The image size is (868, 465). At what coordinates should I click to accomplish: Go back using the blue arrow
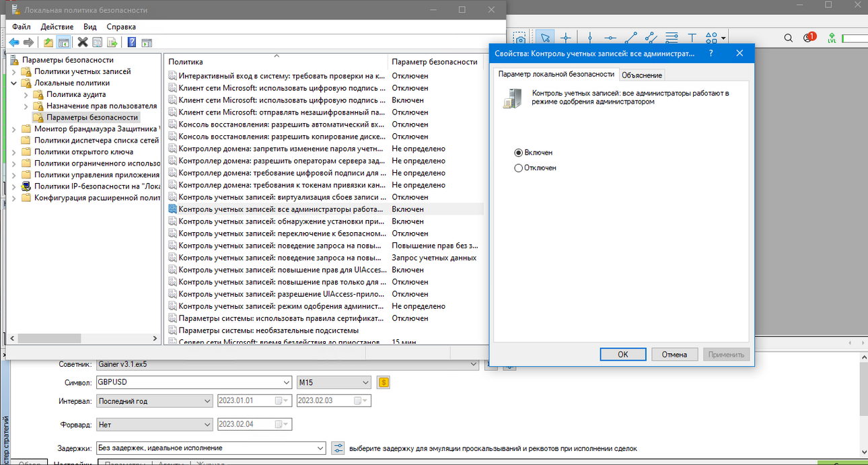coord(14,42)
